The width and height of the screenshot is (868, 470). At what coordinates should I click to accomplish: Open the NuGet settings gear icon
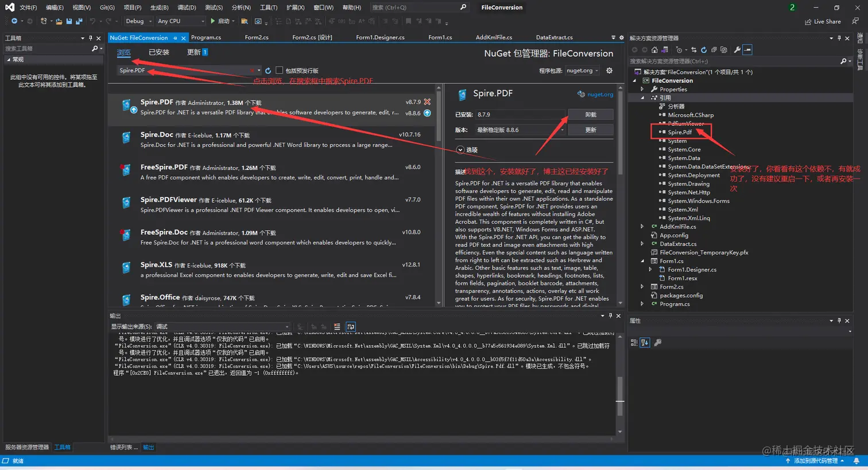[609, 71]
